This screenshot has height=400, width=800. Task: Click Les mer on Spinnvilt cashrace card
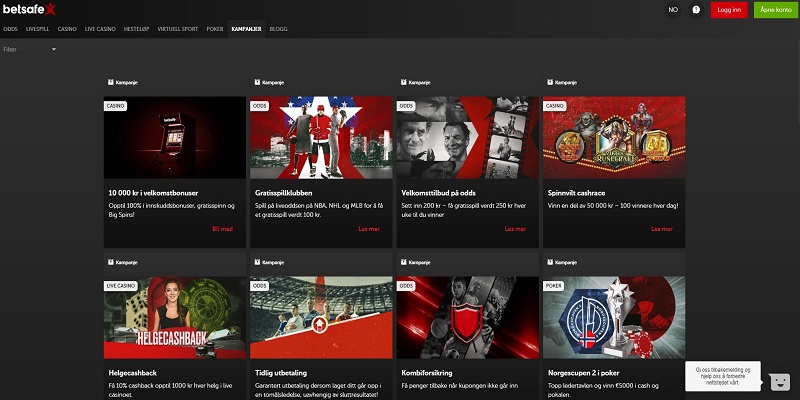point(662,229)
